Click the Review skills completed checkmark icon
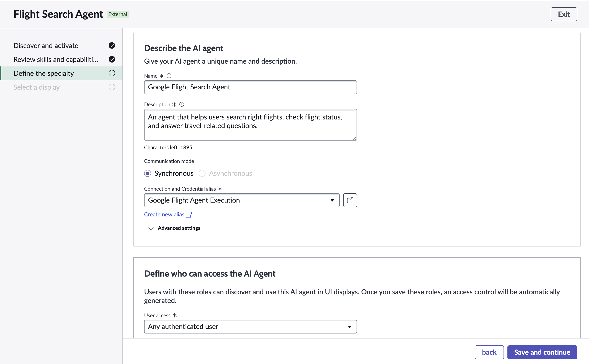The width and height of the screenshot is (589, 364). click(x=112, y=59)
